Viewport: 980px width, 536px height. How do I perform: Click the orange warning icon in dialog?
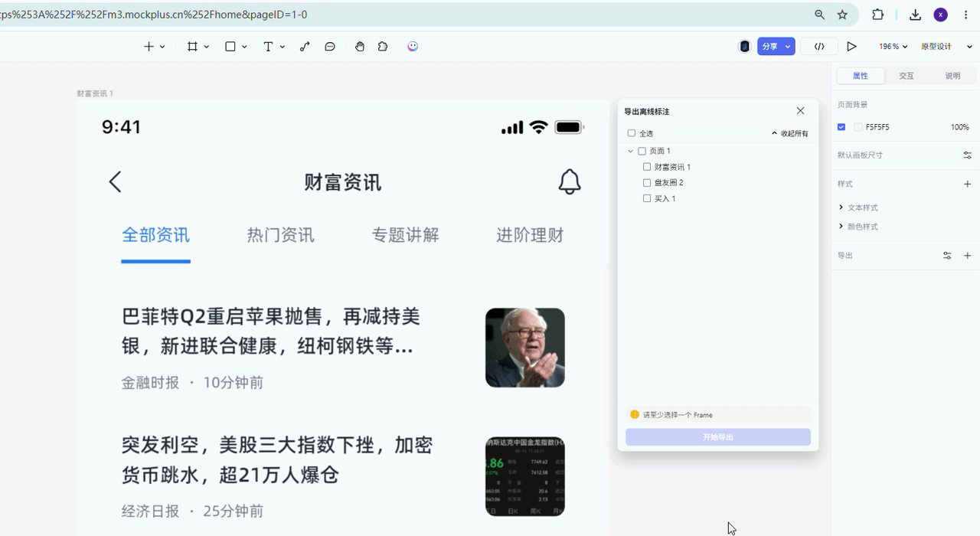click(x=635, y=414)
